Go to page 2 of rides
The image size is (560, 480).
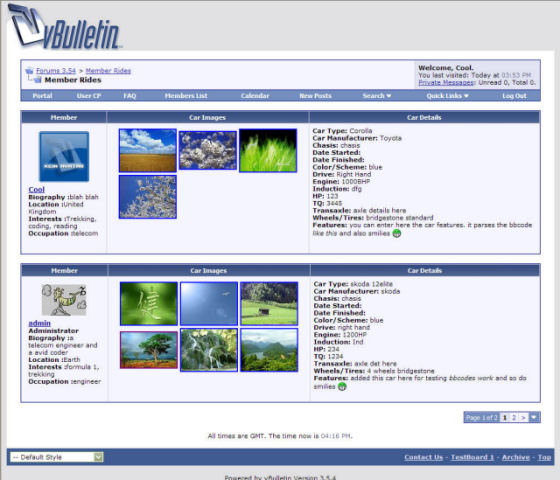(514, 417)
